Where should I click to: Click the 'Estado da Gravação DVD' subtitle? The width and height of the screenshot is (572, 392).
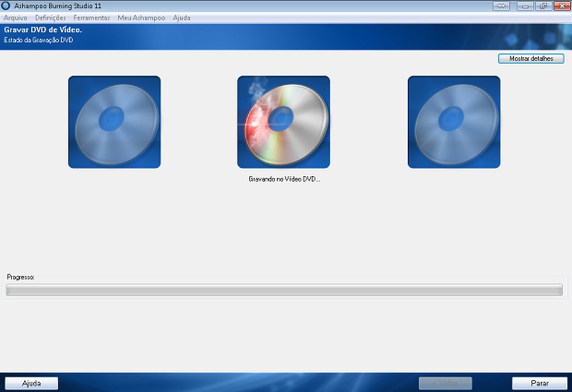pos(39,40)
